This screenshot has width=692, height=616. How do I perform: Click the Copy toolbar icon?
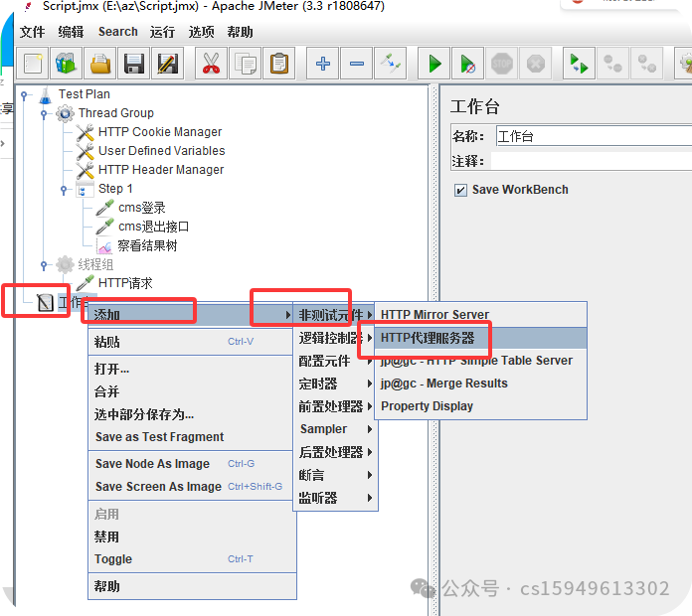pyautogui.click(x=245, y=64)
